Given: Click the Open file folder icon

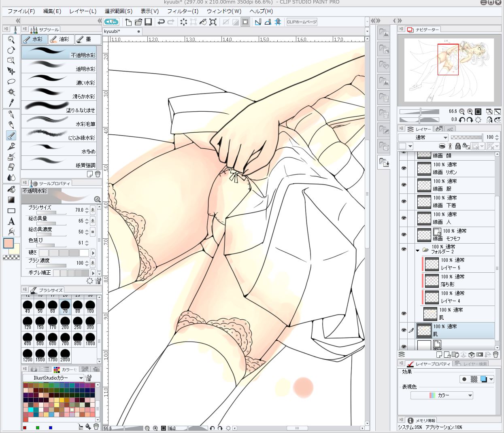Looking at the screenshot, I should click(138, 22).
